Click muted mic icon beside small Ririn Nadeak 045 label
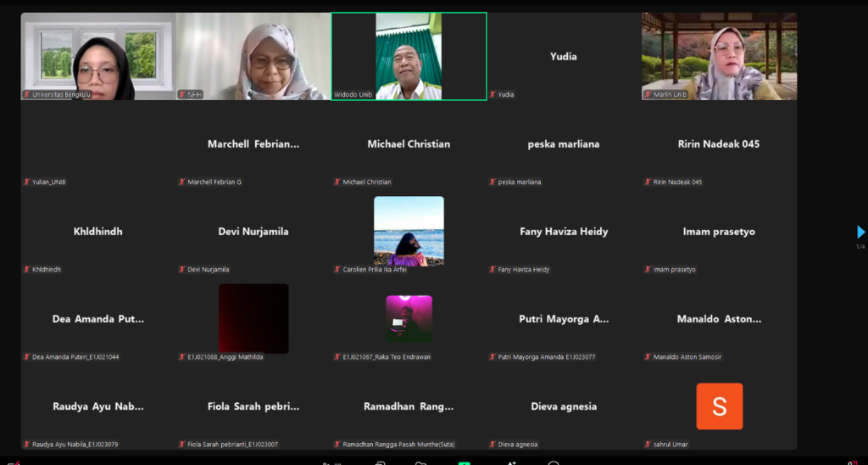 tap(648, 182)
